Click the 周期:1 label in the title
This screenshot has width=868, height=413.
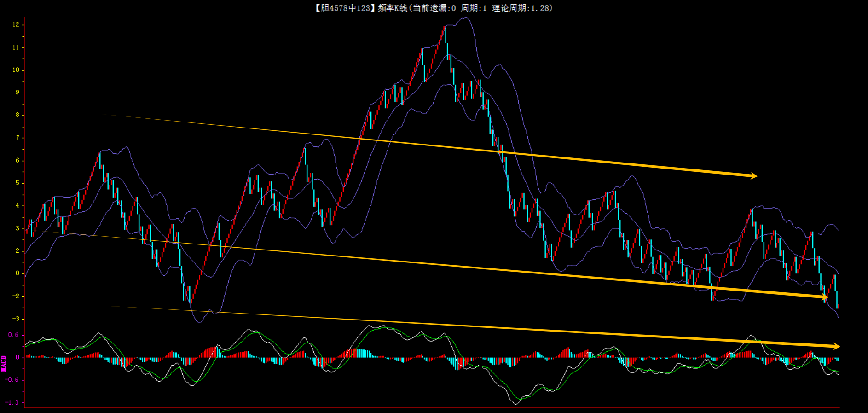[474, 8]
